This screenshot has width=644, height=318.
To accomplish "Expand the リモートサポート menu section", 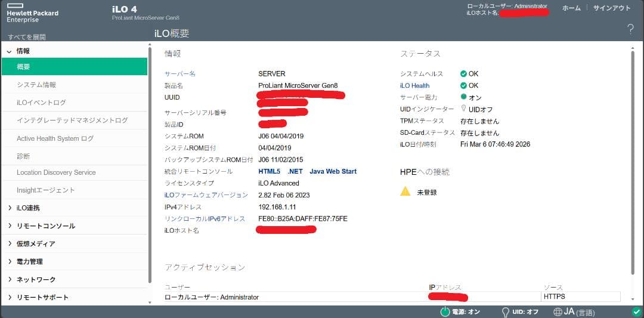I will click(10, 298).
